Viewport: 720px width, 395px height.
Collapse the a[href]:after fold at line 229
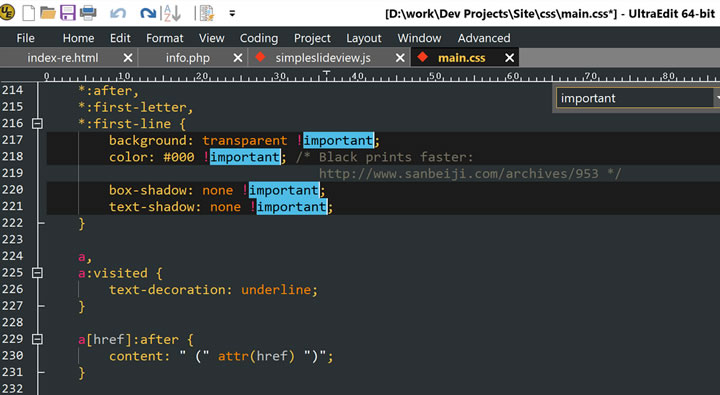[38, 339]
